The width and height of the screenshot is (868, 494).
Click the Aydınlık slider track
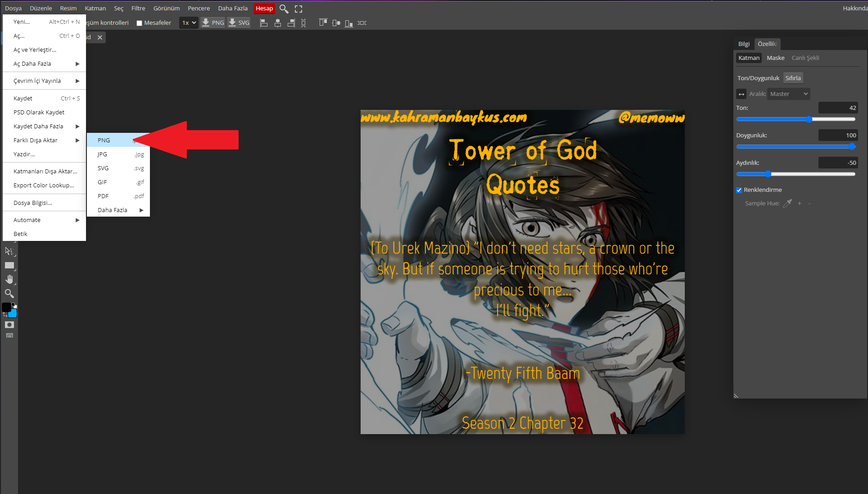point(796,174)
